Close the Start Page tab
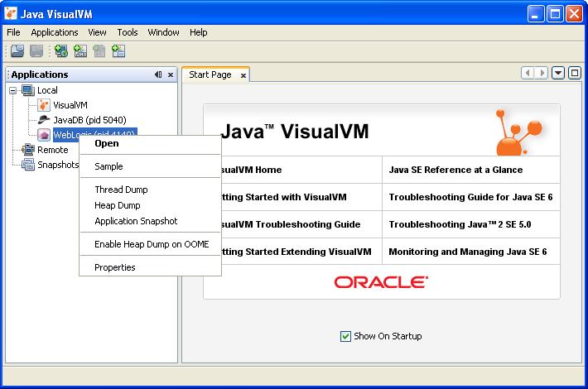The image size is (588, 389). [243, 75]
